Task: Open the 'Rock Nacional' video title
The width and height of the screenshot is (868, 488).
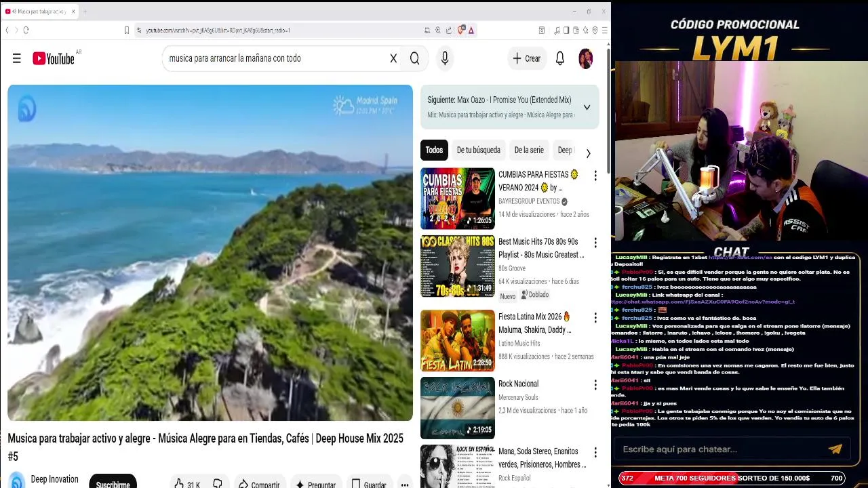Action: pos(518,384)
